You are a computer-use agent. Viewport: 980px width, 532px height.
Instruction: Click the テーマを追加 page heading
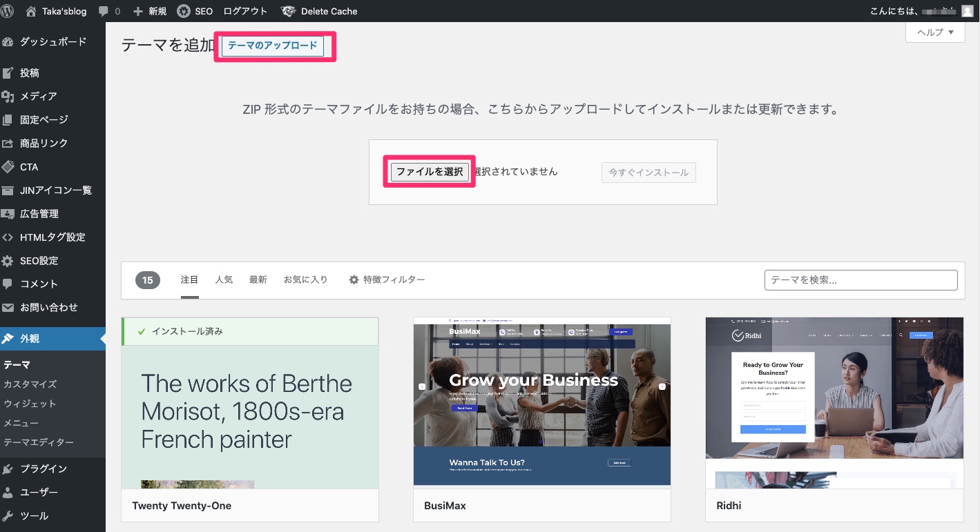[x=169, y=46]
